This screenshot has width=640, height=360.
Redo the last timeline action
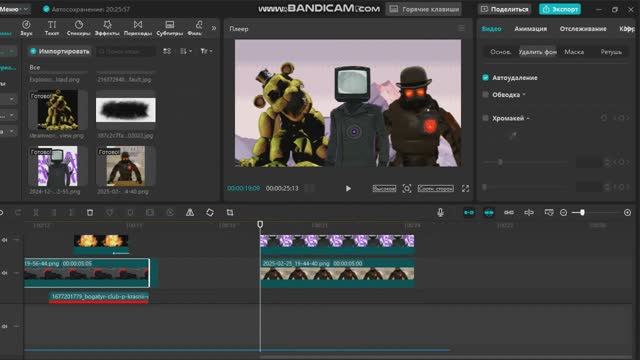point(18,213)
